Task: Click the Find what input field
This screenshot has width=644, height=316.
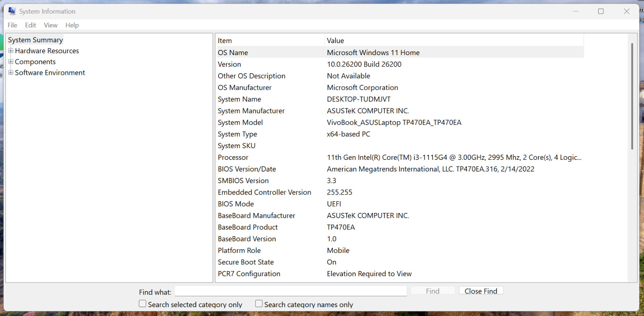Action: (x=291, y=291)
